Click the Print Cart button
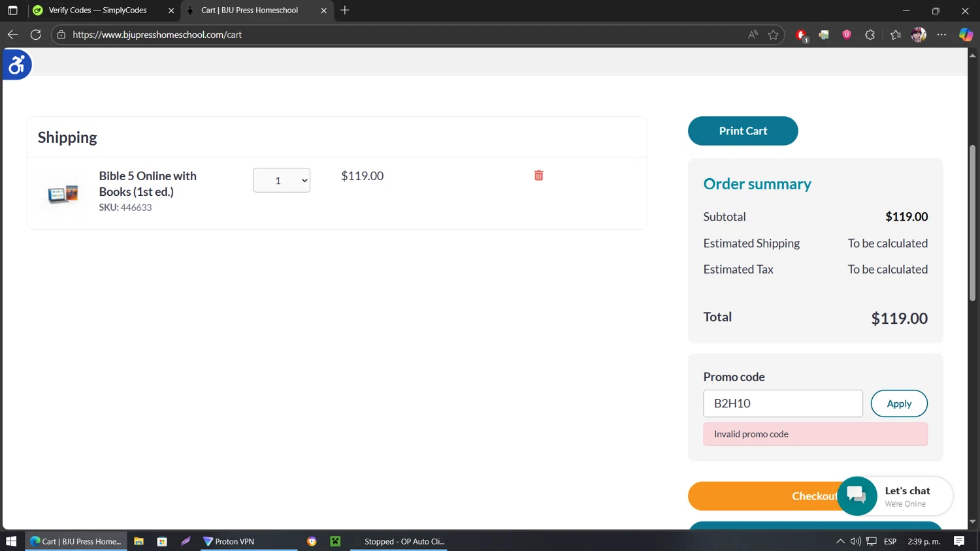Viewport: 980px width, 551px height. click(743, 131)
